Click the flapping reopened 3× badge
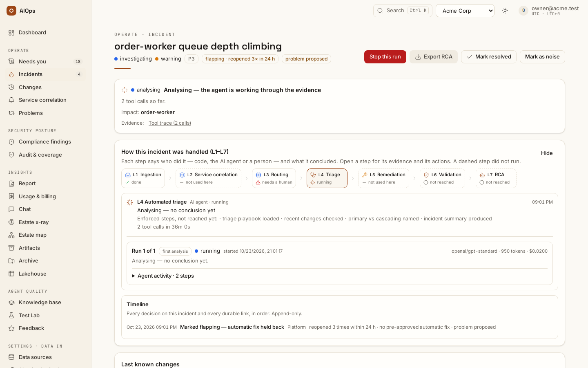 tap(240, 59)
